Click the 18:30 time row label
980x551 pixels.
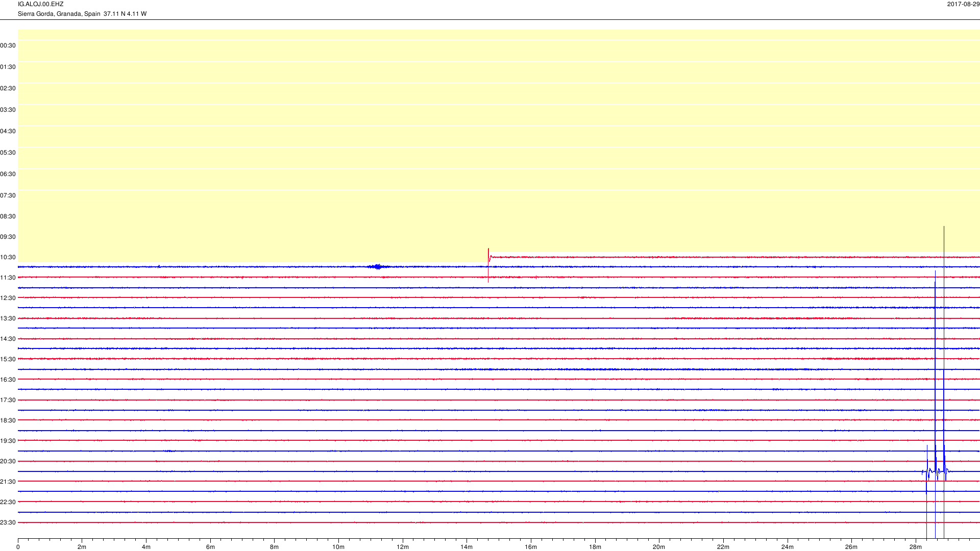click(x=8, y=420)
